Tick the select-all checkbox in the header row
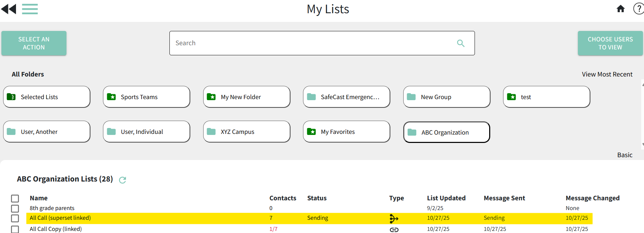Image resolution: width=644 pixels, height=233 pixels. 15,199
